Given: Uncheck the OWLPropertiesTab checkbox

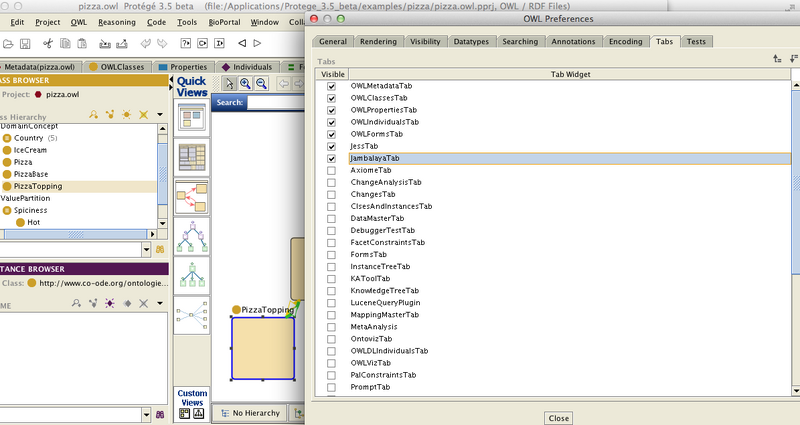Looking at the screenshot, I should click(332, 110).
